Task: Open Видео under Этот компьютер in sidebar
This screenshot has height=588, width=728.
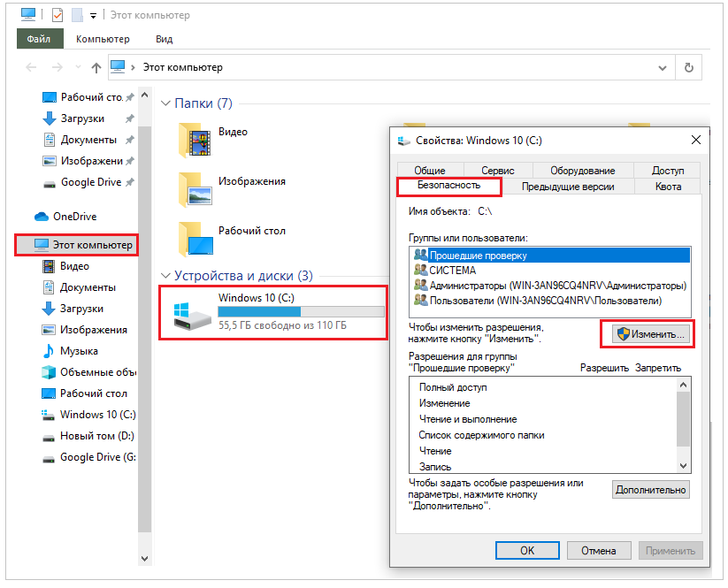Action: coord(65,266)
